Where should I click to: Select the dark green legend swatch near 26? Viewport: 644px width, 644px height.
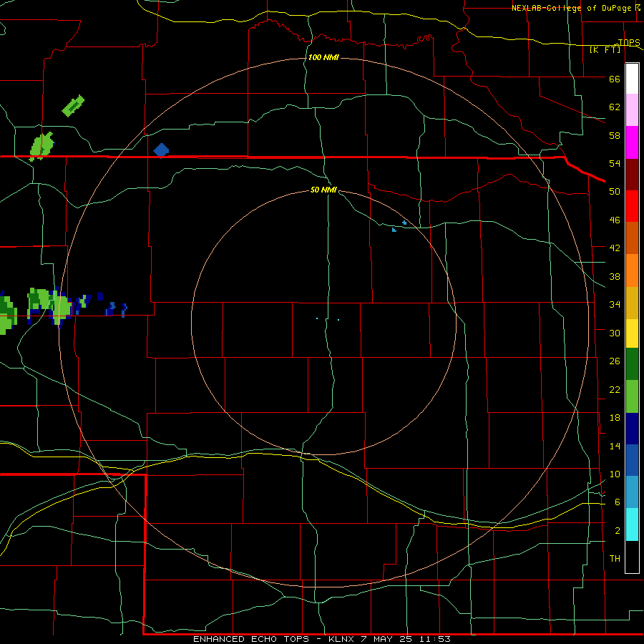click(632, 364)
